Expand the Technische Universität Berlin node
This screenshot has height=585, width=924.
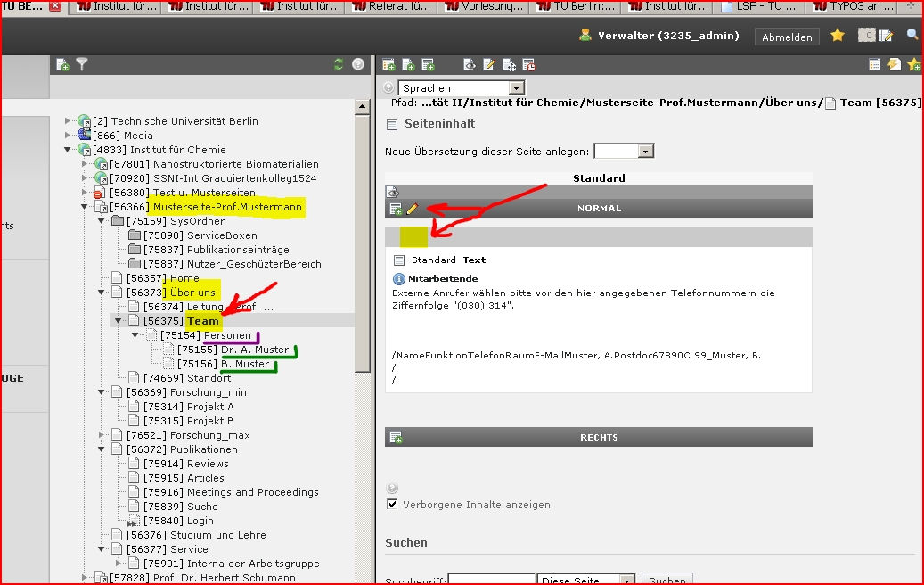click(69, 121)
